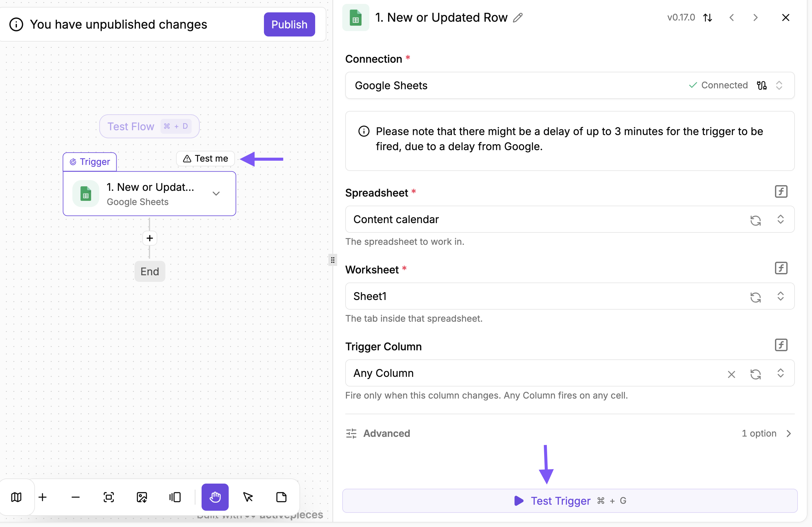The width and height of the screenshot is (812, 527).
Task: Add a step with the plus button
Action: point(149,238)
